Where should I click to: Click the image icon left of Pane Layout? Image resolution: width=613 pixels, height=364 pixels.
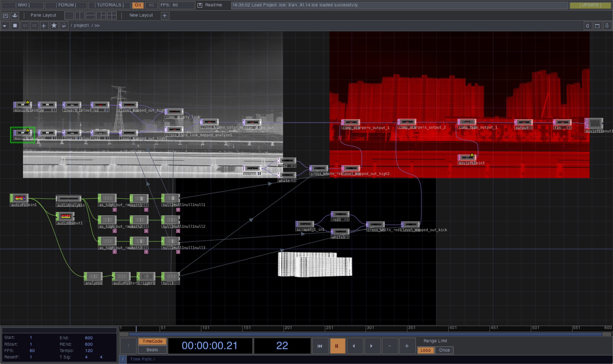pos(5,16)
